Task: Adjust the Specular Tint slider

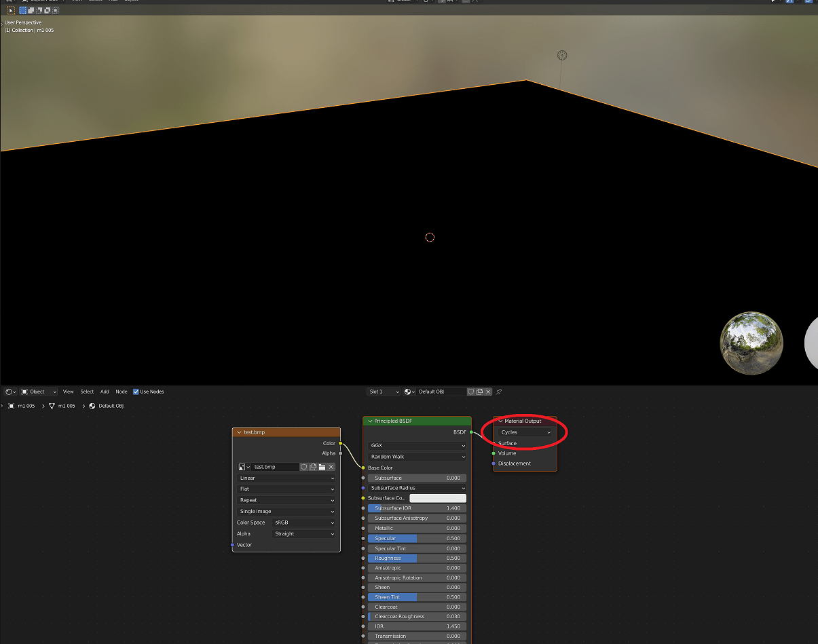Action: click(417, 548)
